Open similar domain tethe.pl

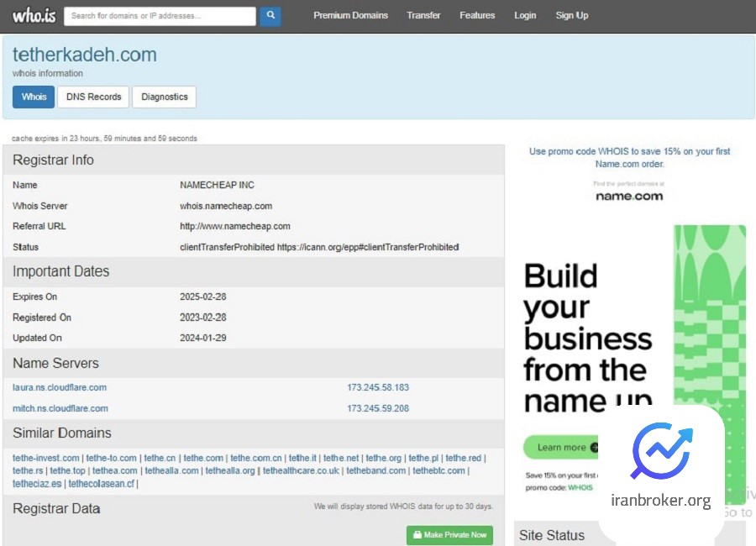pyautogui.click(x=423, y=458)
